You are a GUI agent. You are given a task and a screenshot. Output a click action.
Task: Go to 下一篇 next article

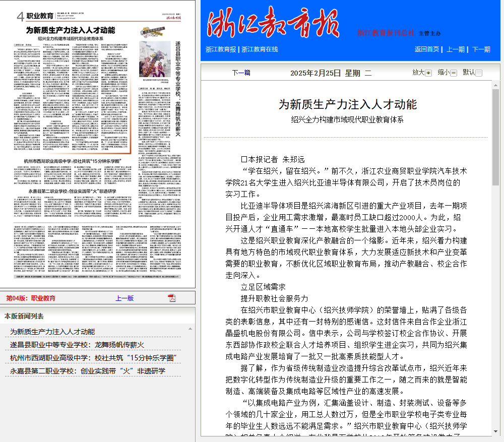(x=241, y=73)
